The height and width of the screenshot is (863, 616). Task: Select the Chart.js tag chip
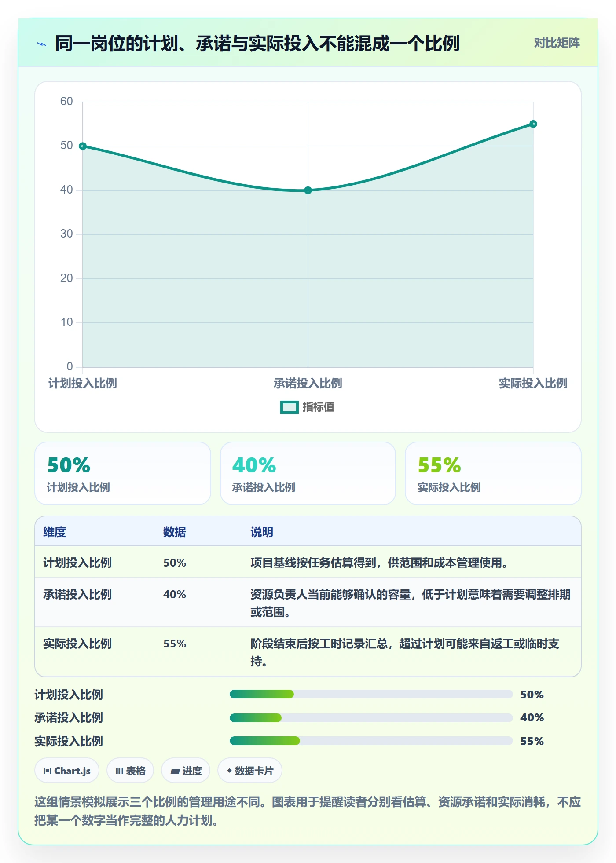(67, 771)
